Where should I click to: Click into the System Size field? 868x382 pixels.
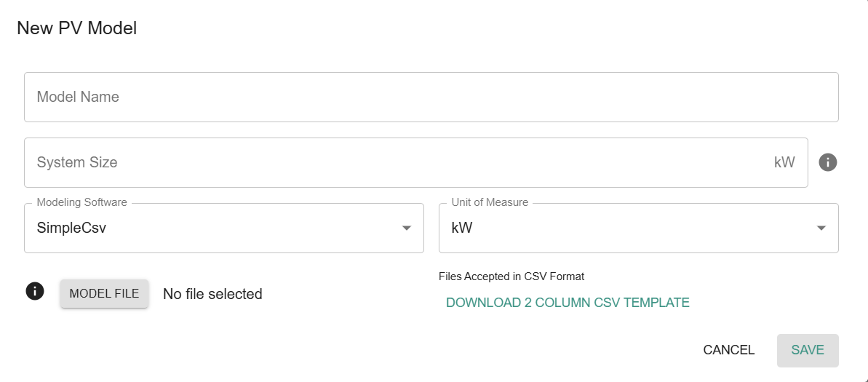point(400,162)
